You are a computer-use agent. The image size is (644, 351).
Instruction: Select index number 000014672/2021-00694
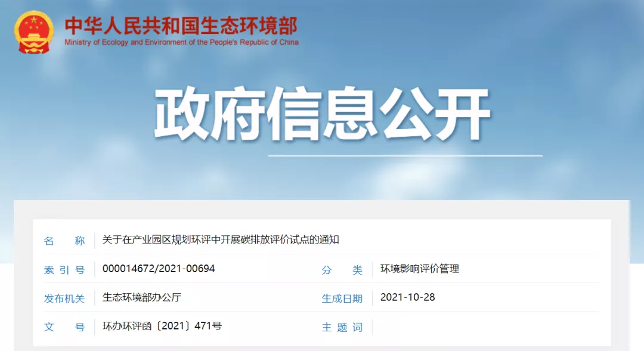(159, 269)
